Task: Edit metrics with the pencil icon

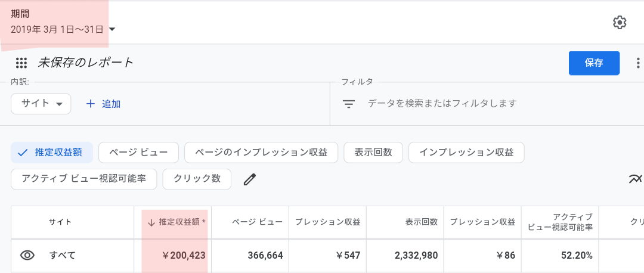Action: click(250, 179)
